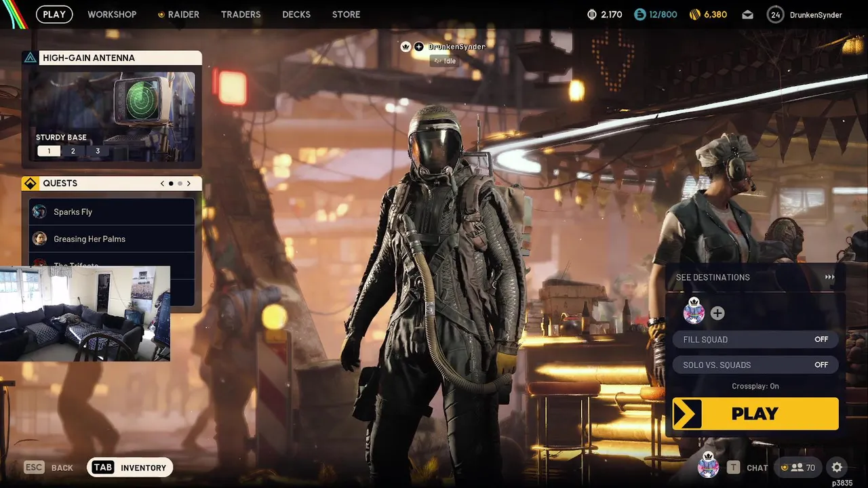
Task: Click the Crossplay: On label
Action: pos(755,386)
